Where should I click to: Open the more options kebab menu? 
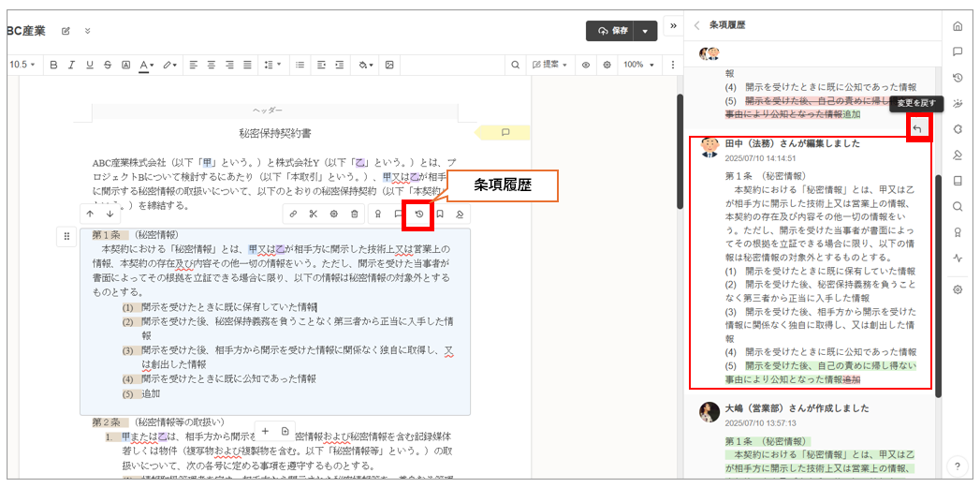click(671, 65)
